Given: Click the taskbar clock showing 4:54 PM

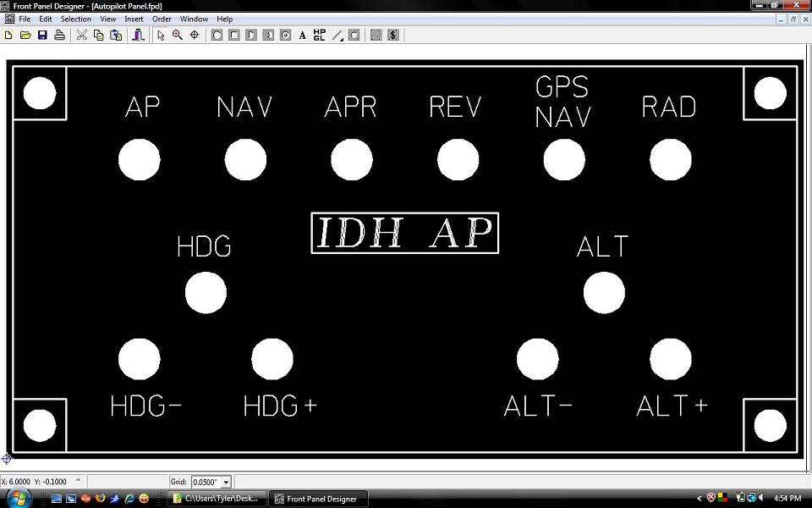Looking at the screenshot, I should [787, 499].
